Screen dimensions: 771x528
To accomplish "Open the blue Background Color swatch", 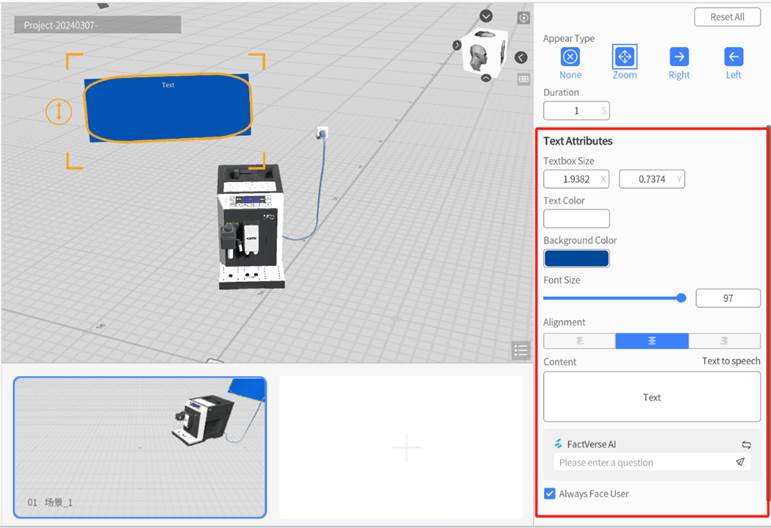I will 576,258.
